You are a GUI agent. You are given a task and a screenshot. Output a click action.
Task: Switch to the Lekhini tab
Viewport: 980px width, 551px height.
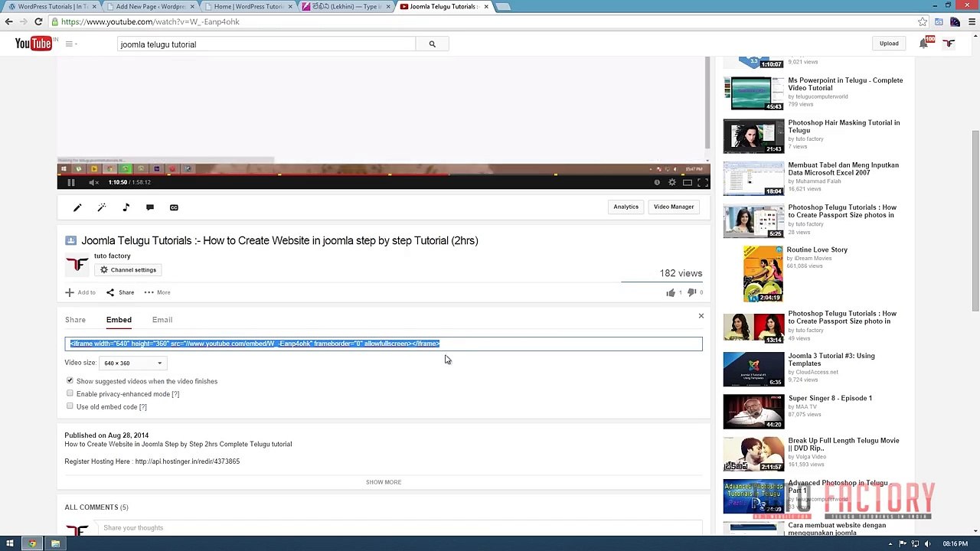346,6
